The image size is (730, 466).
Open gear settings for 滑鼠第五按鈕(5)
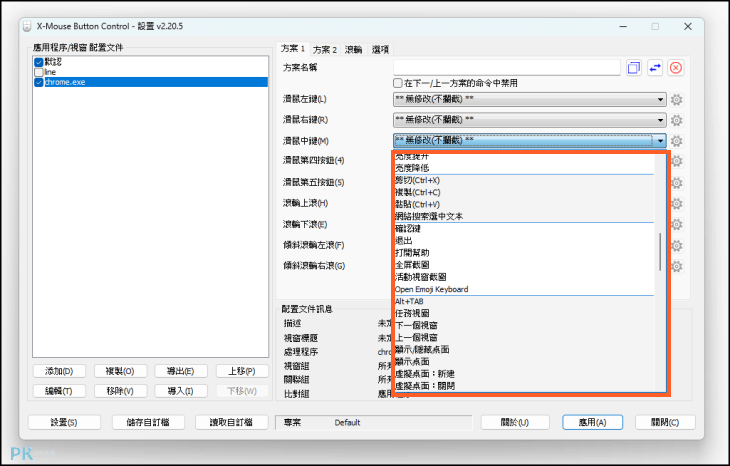tap(676, 182)
